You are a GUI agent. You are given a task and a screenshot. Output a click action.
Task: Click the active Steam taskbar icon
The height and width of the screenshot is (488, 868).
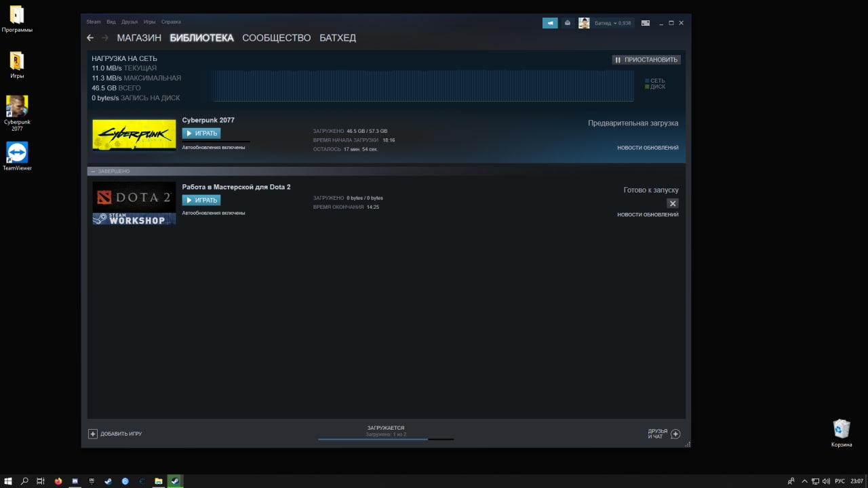(175, 481)
